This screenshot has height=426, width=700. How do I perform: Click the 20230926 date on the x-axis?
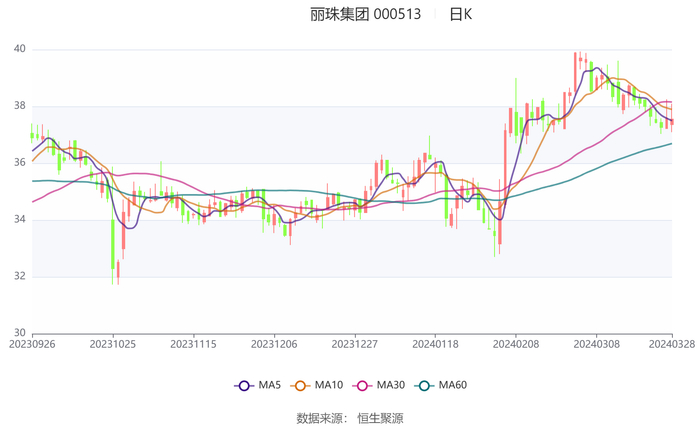[x=32, y=343]
